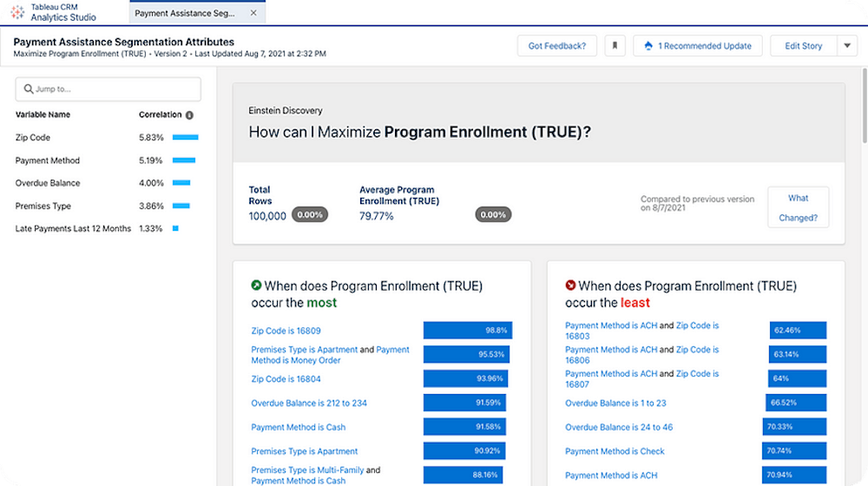Open the Zip Code is 16806 link
Screen dimensions: 868x486
(x=642, y=355)
